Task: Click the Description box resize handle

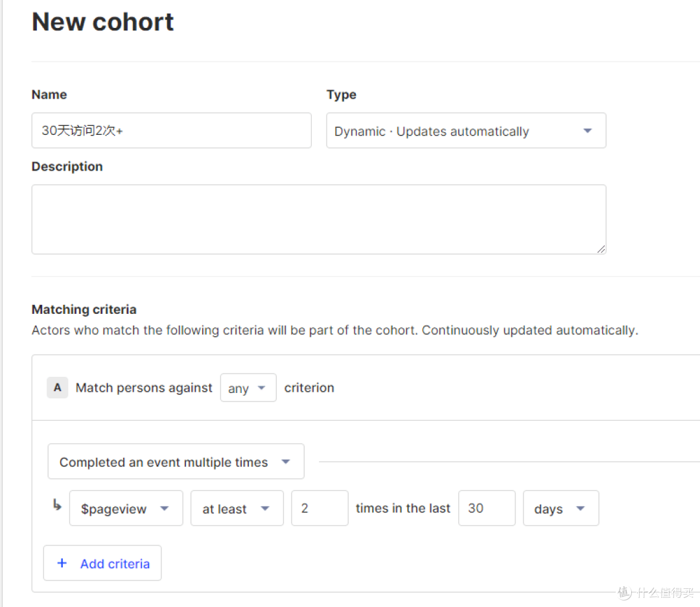Action: (601, 248)
